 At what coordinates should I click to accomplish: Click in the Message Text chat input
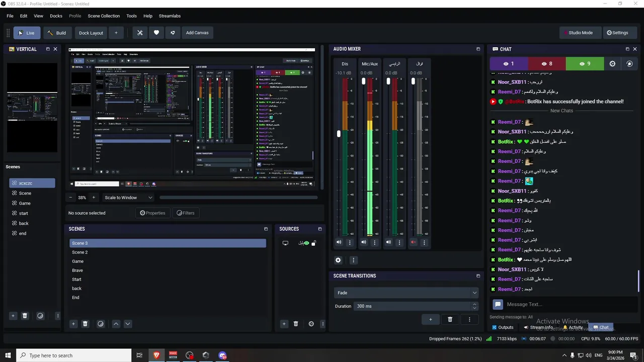570,304
